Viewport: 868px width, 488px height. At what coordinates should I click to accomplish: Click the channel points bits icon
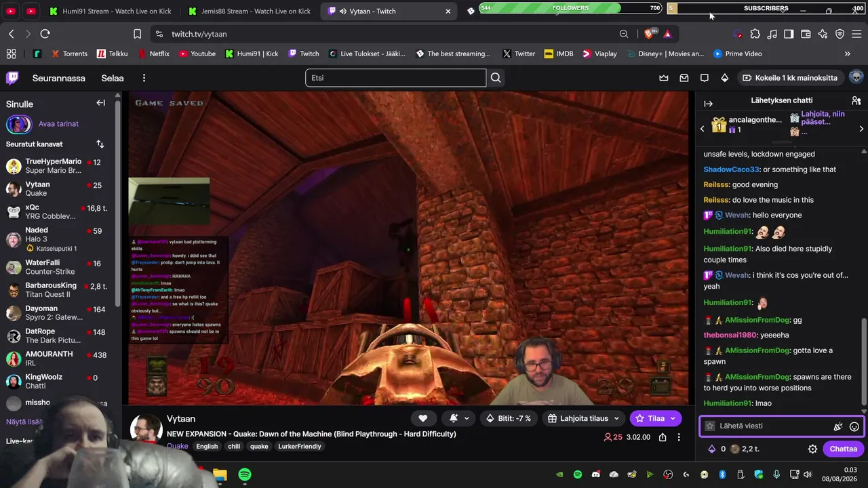[x=711, y=449]
